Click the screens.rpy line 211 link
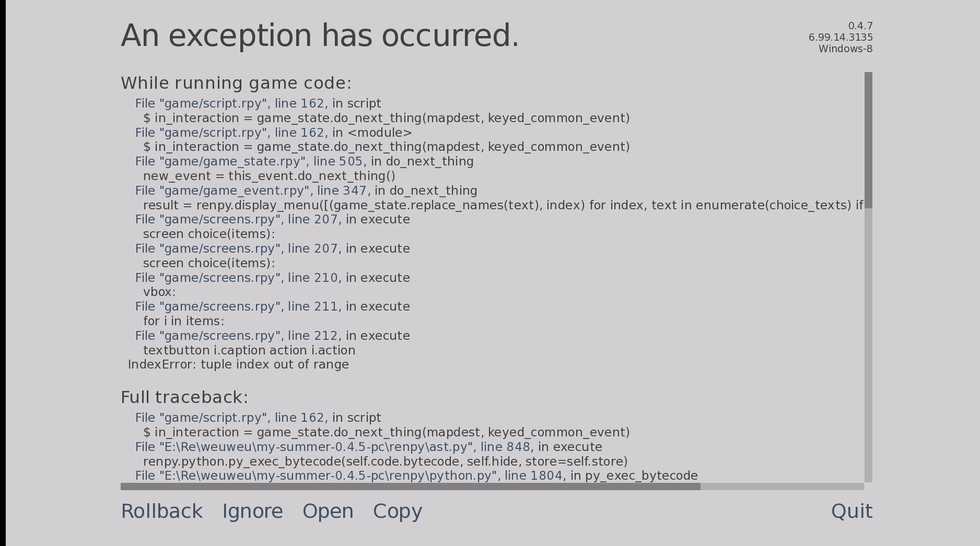The image size is (980, 546). (x=236, y=306)
